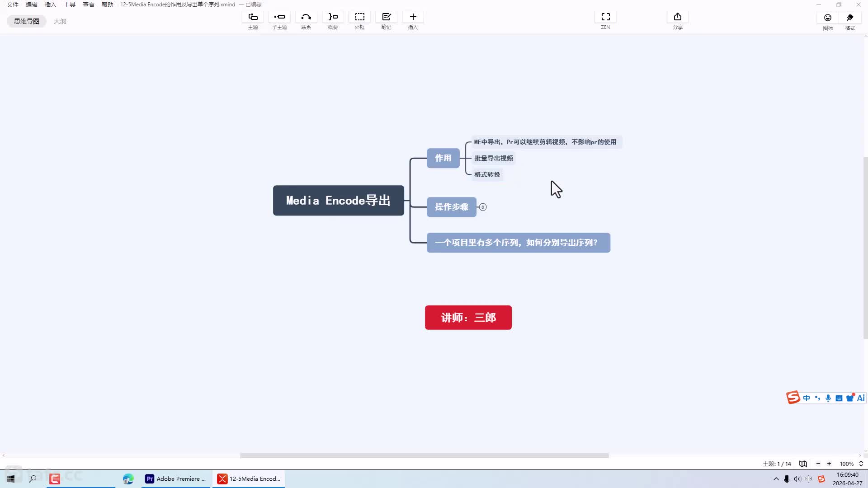The image size is (868, 488).
Task: Switch to 12-5Media Encod... XMind taskbar button
Action: (x=249, y=479)
